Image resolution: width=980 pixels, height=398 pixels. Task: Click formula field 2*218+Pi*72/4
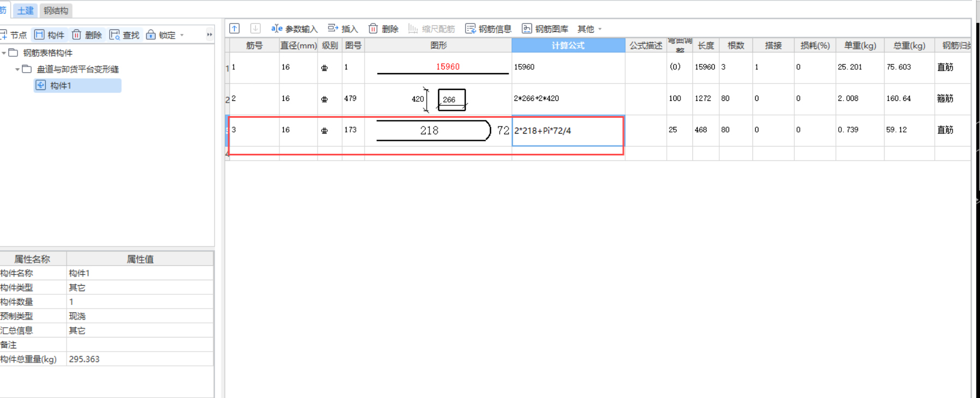pyautogui.click(x=568, y=131)
